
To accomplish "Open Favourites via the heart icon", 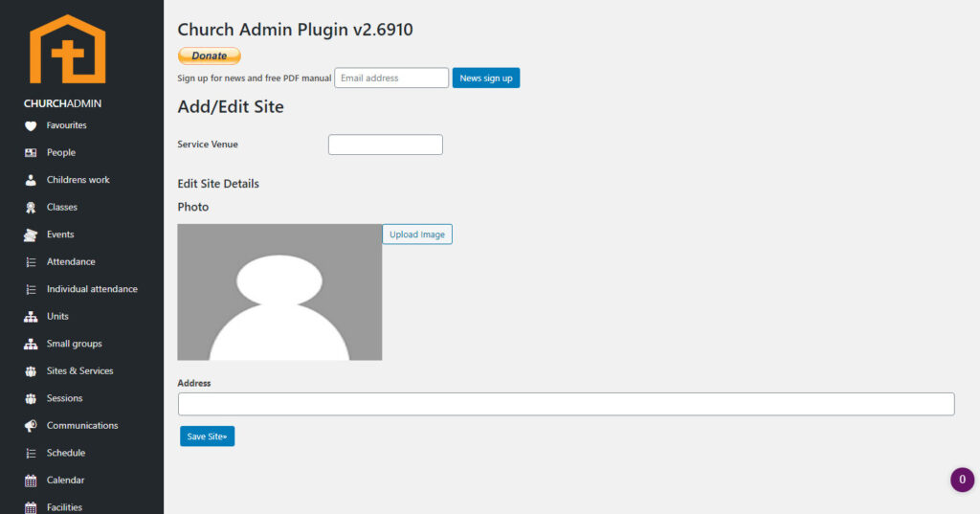I will coord(31,125).
